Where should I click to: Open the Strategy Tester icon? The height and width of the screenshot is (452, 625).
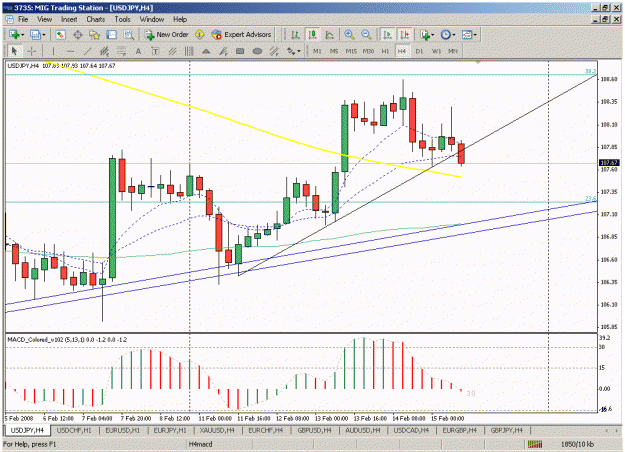(x=128, y=35)
